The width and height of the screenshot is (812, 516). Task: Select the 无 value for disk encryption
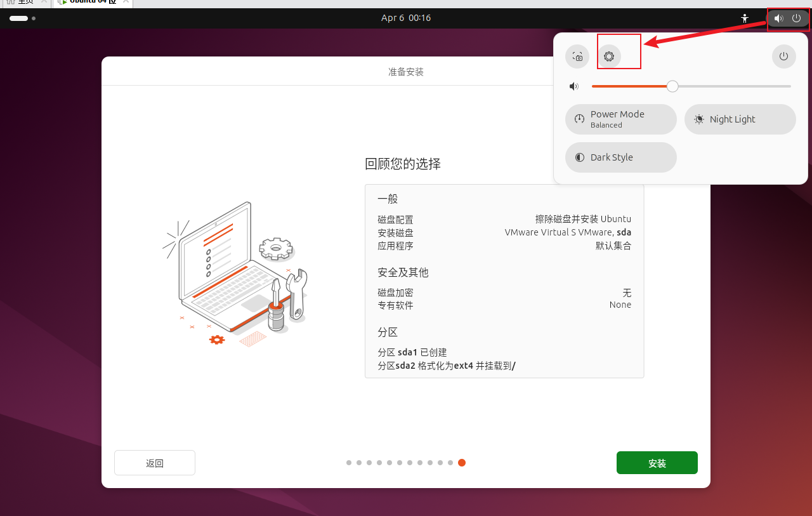pyautogui.click(x=627, y=293)
